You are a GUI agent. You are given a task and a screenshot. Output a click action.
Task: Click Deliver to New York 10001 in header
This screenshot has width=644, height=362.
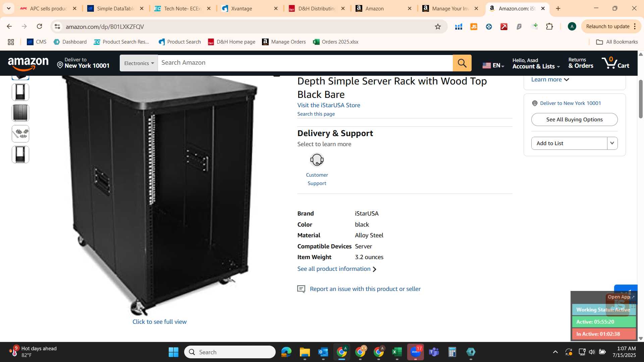click(83, 63)
